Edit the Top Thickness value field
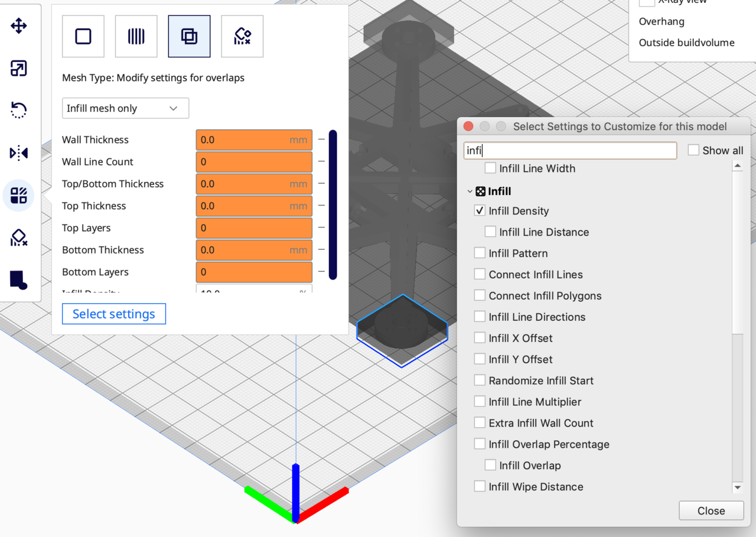This screenshot has height=537, width=756. tap(254, 206)
